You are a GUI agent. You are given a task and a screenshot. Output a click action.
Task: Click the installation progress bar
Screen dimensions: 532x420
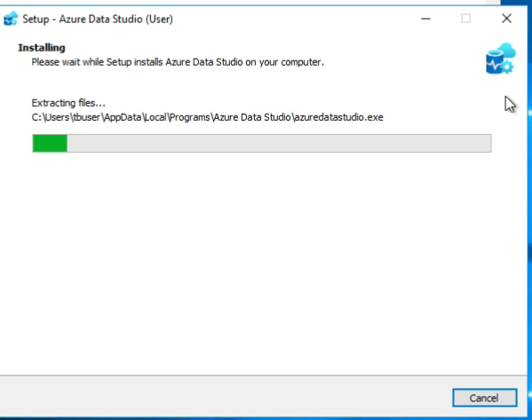point(262,143)
